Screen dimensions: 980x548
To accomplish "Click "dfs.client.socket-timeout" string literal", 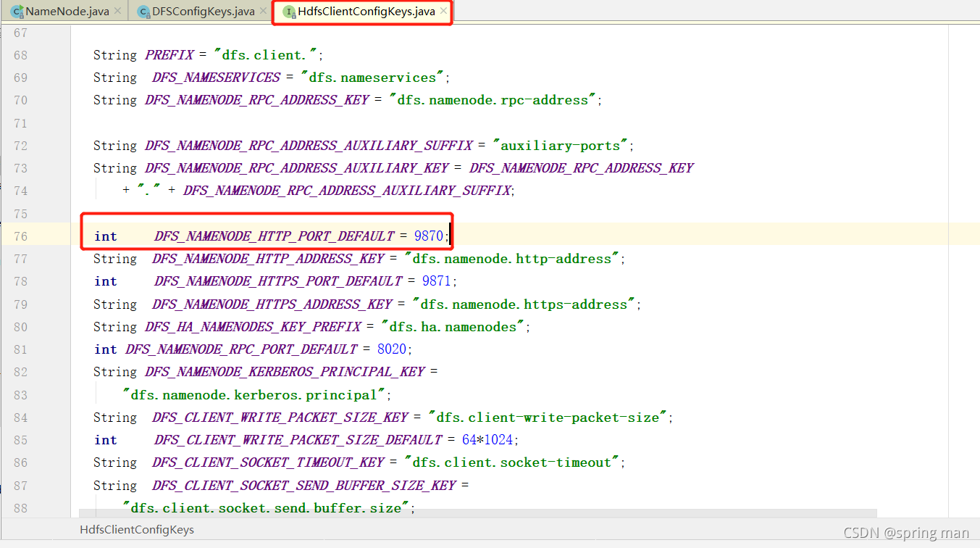I will [x=511, y=462].
